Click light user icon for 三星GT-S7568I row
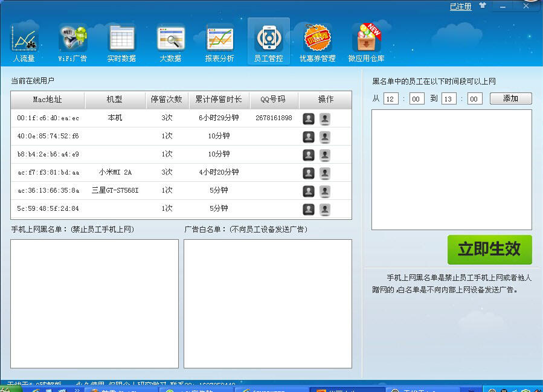 click(x=324, y=191)
